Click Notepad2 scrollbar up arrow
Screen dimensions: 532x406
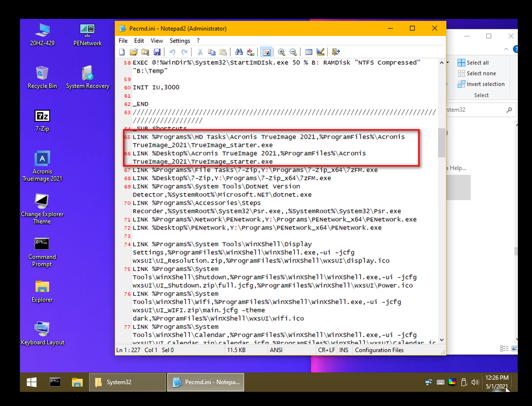(442, 63)
